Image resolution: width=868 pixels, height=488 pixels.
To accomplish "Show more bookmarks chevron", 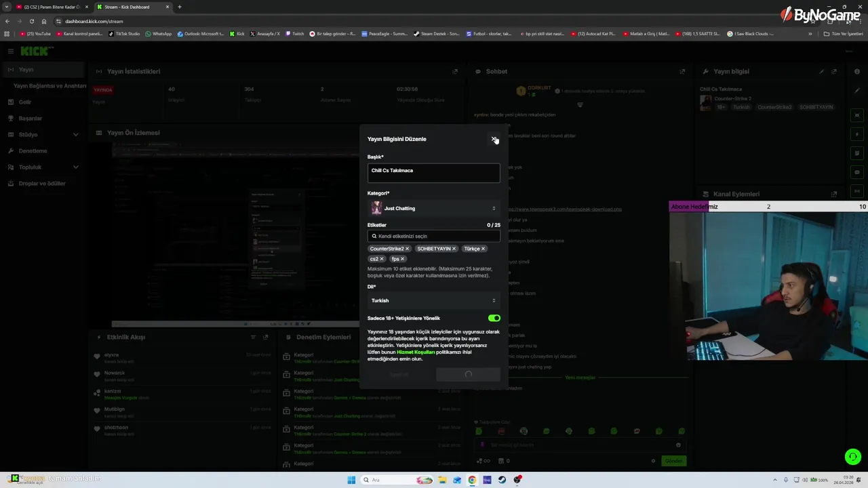I will [810, 34].
